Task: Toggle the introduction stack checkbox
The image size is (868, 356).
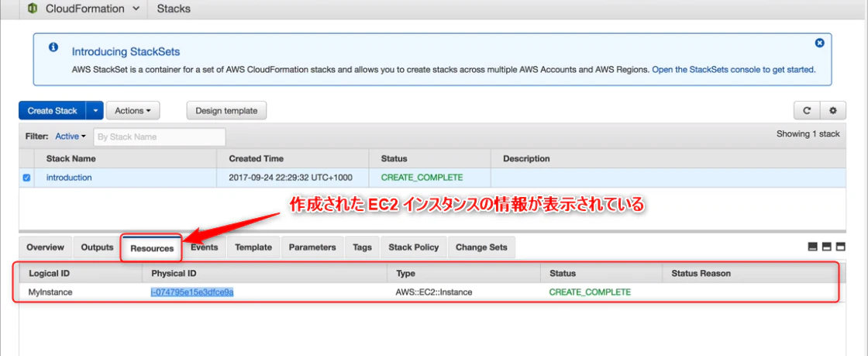Action: click(26, 178)
